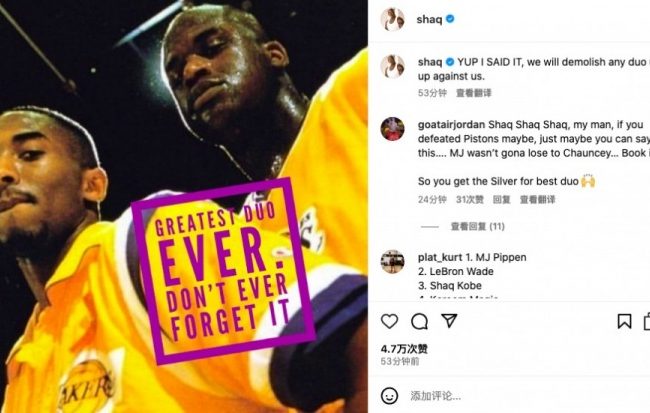
Task: Expand 查看回复 (11) replies
Action: 478,226
